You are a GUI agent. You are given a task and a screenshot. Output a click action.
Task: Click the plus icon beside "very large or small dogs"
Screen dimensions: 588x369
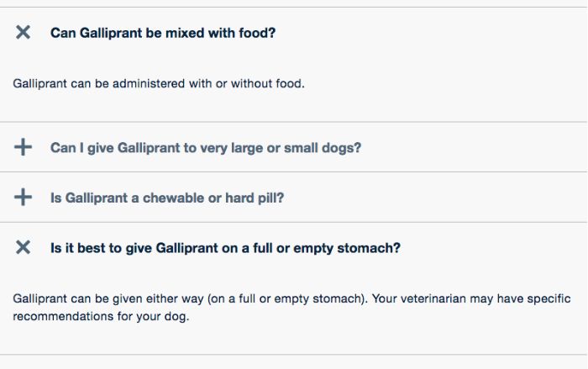[x=23, y=148]
